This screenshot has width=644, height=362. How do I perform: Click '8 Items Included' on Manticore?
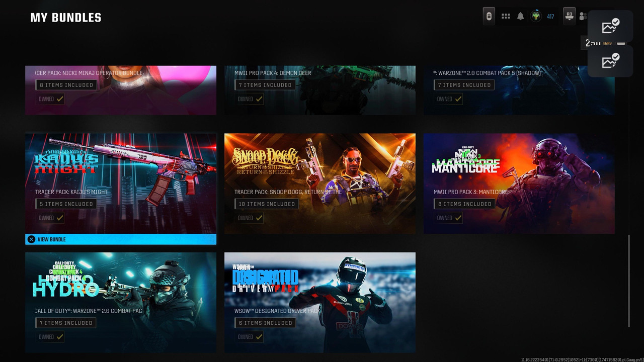click(x=464, y=204)
